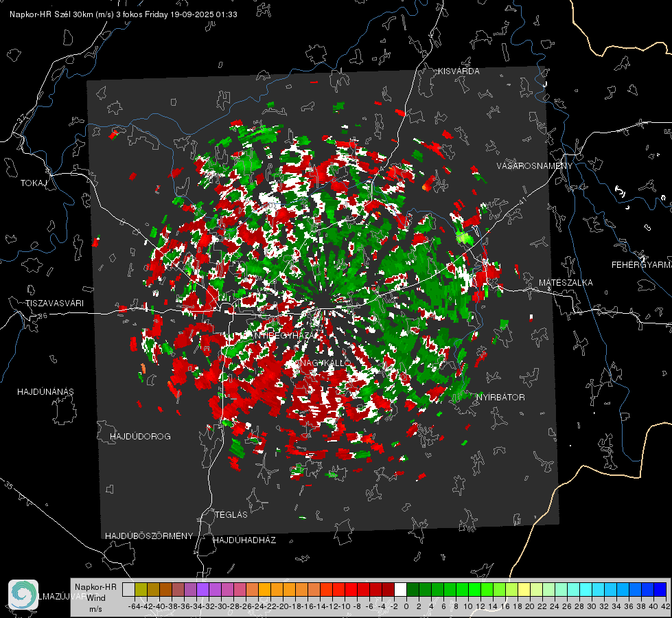672x618 pixels.
Task: Click the HAJDÚNÁNÁS city label
Action: [x=45, y=392]
